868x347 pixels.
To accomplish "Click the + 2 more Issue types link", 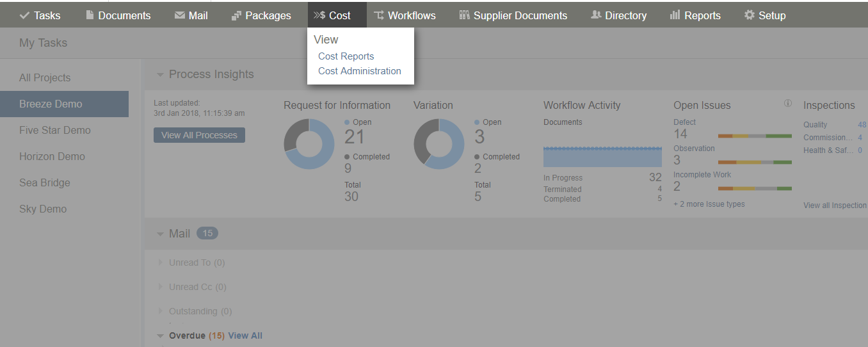I will pos(709,204).
